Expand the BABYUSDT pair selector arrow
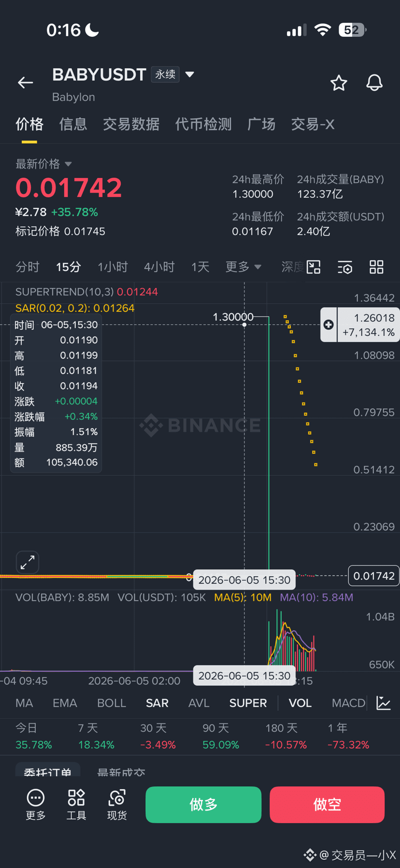 tap(190, 74)
